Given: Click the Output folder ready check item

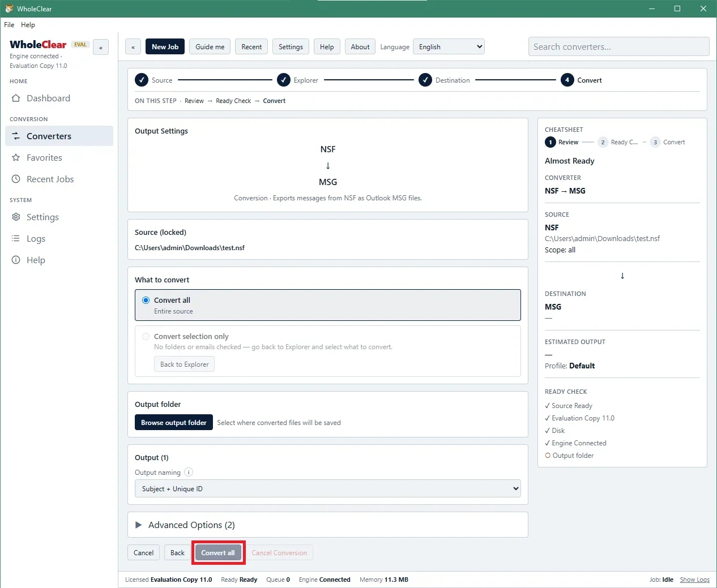Looking at the screenshot, I should (x=569, y=456).
